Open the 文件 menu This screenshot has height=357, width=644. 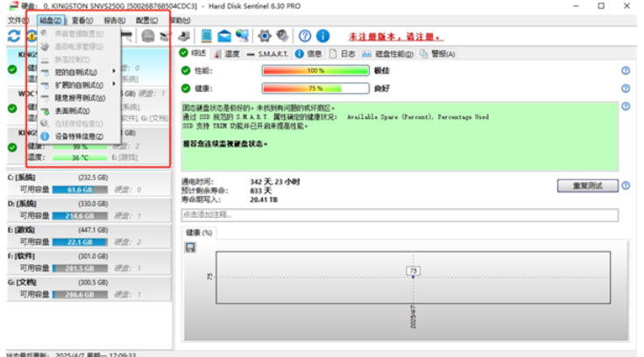click(x=18, y=19)
